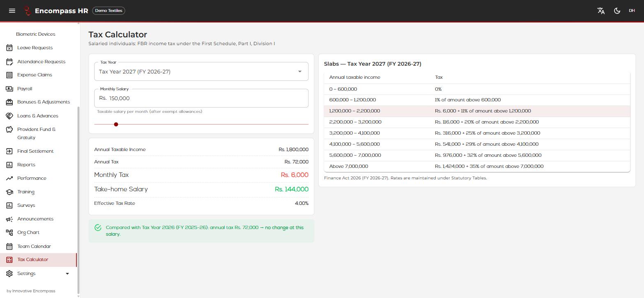This screenshot has width=644, height=298.
Task: Open the language translation switcher
Action: pos(601,11)
